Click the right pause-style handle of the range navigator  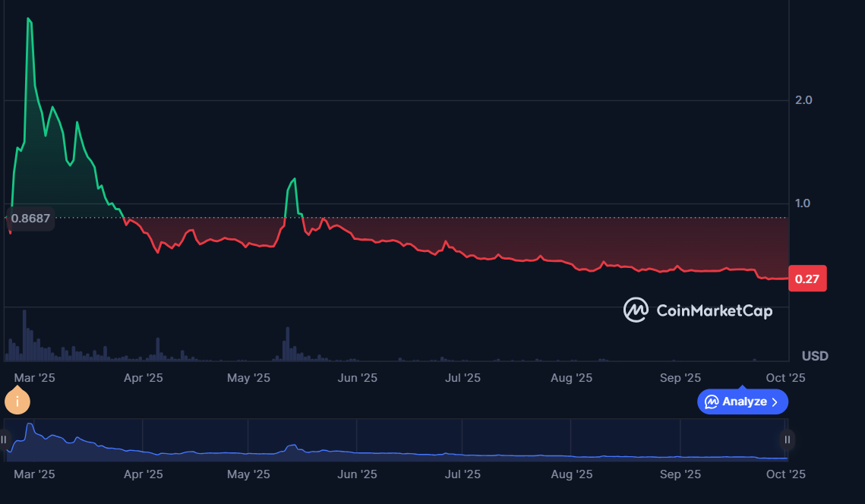[x=788, y=439]
